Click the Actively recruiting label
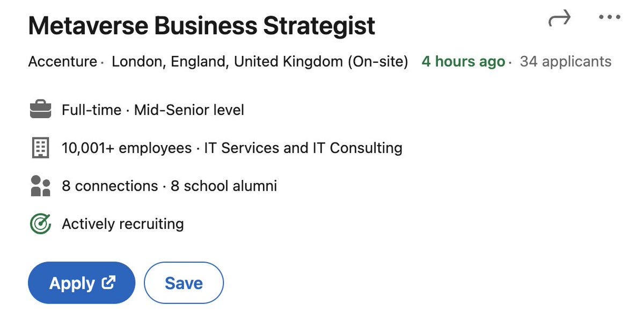Viewport: 644px width, 326px height. tap(123, 224)
